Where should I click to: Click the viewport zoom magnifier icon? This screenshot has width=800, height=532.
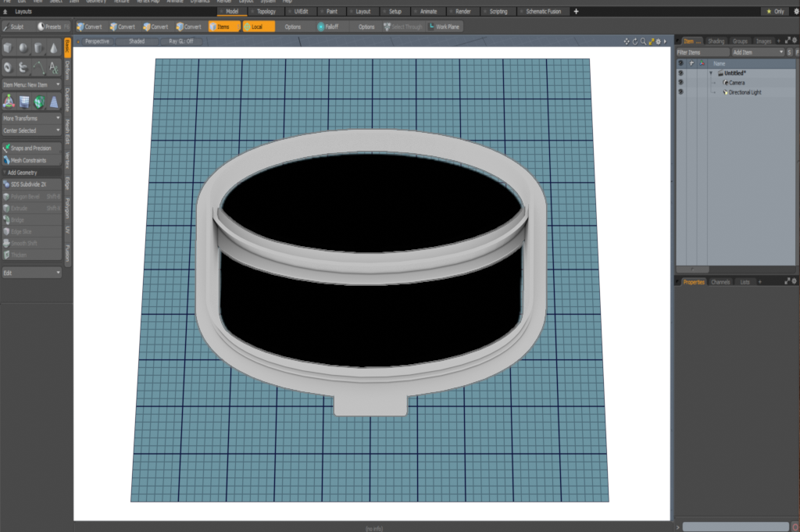point(642,41)
